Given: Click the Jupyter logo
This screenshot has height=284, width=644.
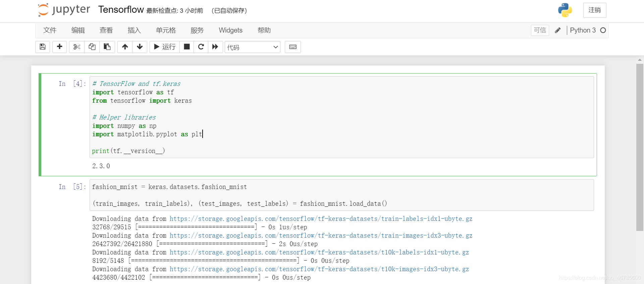Looking at the screenshot, I should click(x=64, y=10).
